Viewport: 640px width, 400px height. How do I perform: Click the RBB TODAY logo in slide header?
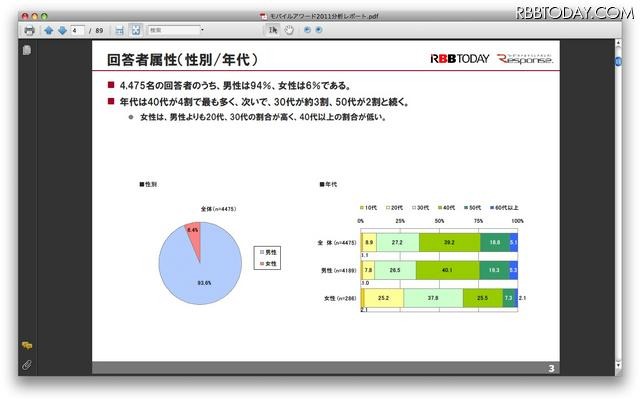pos(460,59)
